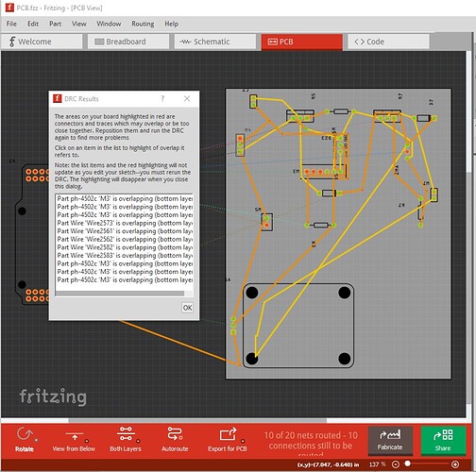Switch to the Breadboard tab
Viewport: 476px width, 472px height.
[128, 42]
